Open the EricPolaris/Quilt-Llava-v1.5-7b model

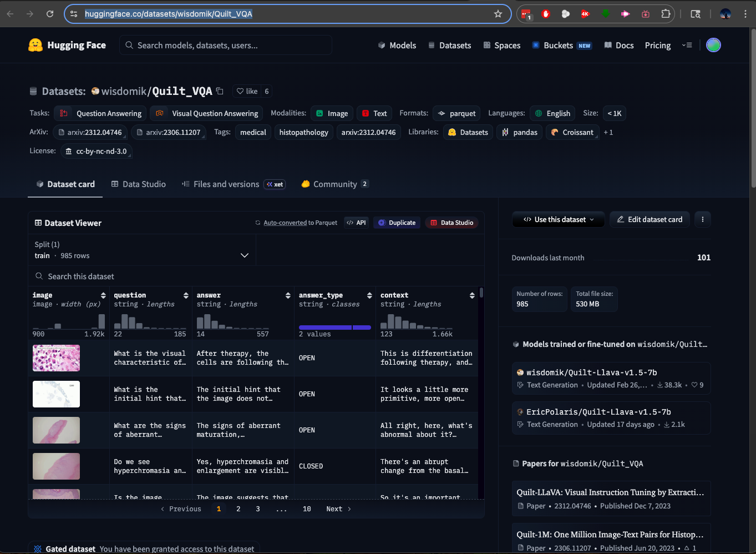[x=611, y=418]
